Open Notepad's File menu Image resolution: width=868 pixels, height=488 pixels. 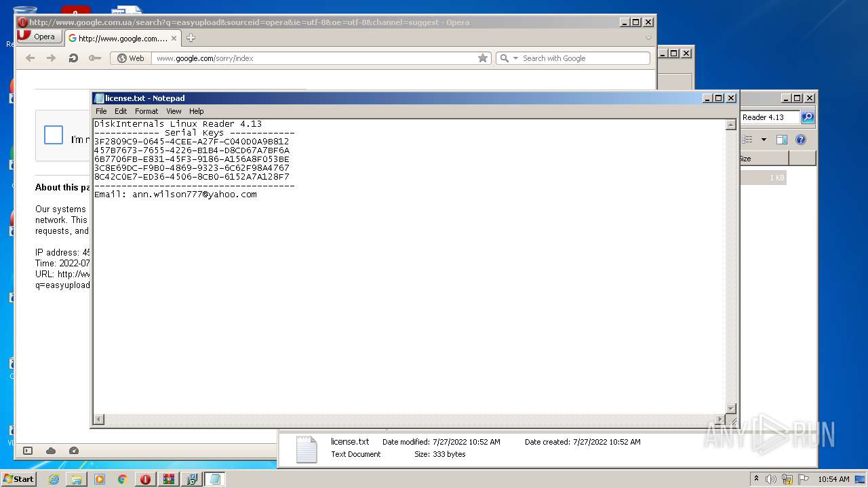click(101, 111)
